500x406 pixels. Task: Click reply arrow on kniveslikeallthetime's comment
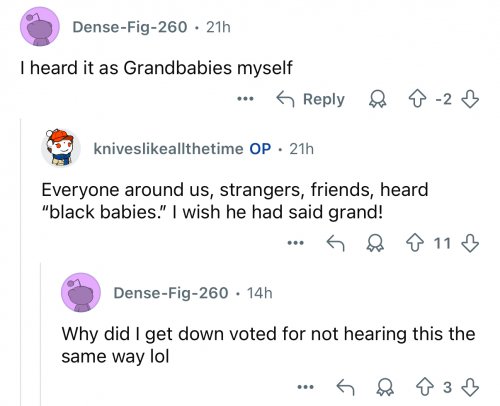point(335,243)
